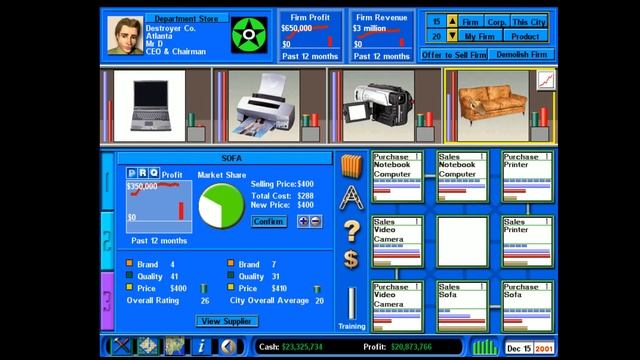Select the Q graph mode button
Viewport: 640px width, 360px height.
point(154,173)
